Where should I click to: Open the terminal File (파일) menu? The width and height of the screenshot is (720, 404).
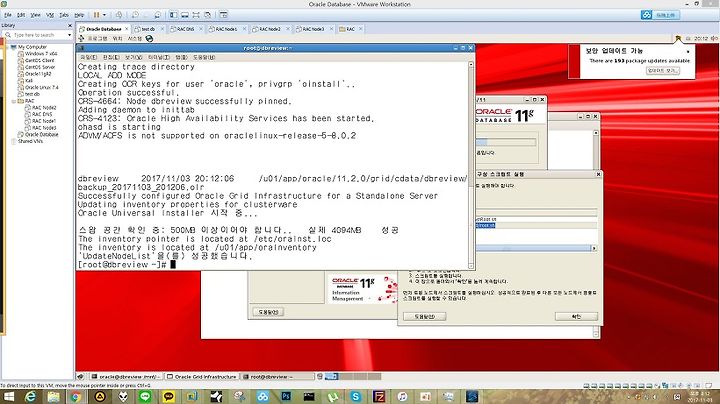click(x=89, y=58)
